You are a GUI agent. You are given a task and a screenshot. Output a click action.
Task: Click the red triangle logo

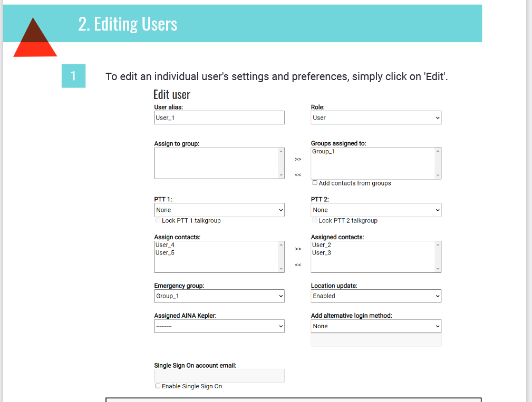click(35, 40)
